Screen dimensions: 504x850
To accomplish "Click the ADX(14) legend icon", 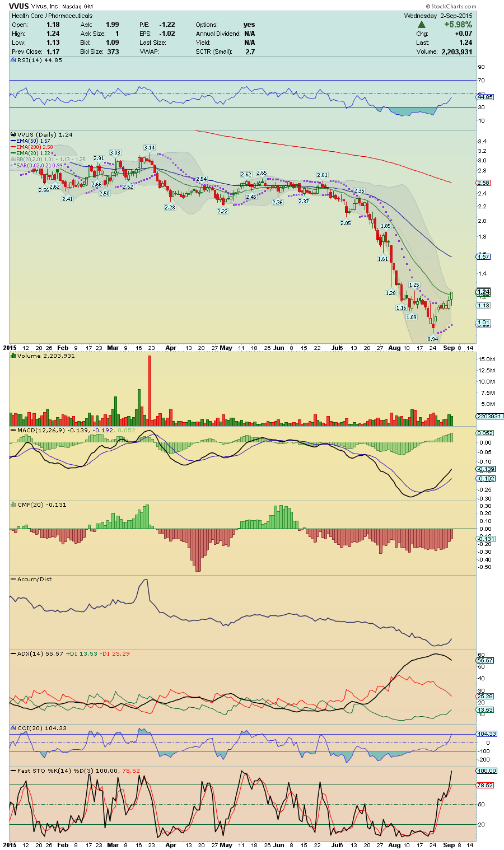I will pos(14,653).
